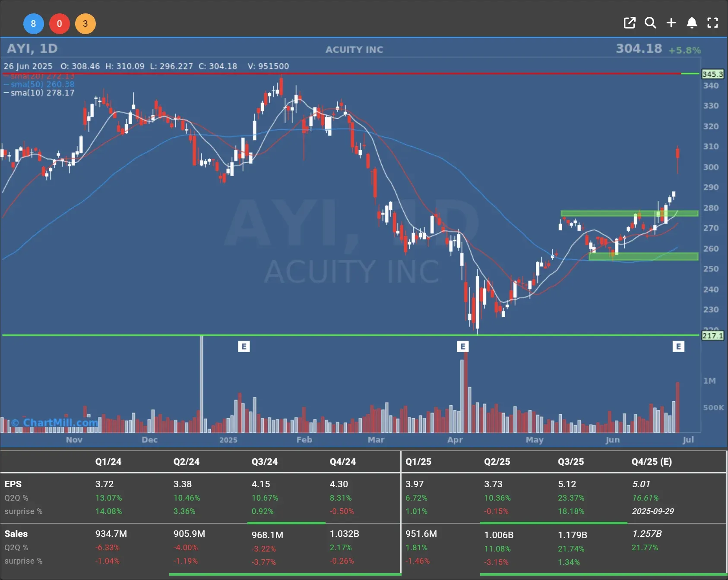Click the estimated sales value 1.257B
The height and width of the screenshot is (580, 728).
coord(647,534)
